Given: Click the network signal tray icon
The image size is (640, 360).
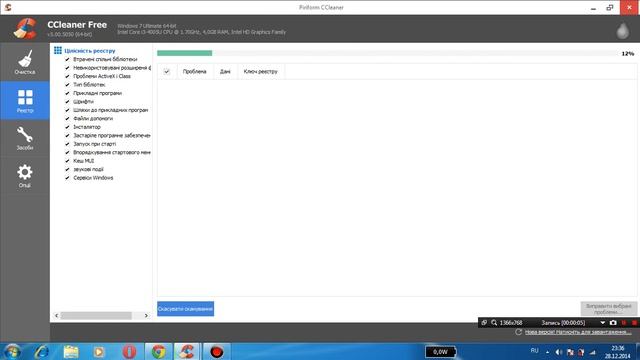Looking at the screenshot, I should pos(593,352).
